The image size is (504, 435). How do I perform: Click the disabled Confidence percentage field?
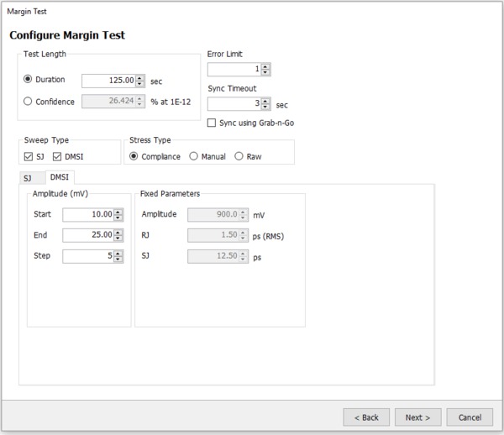108,102
